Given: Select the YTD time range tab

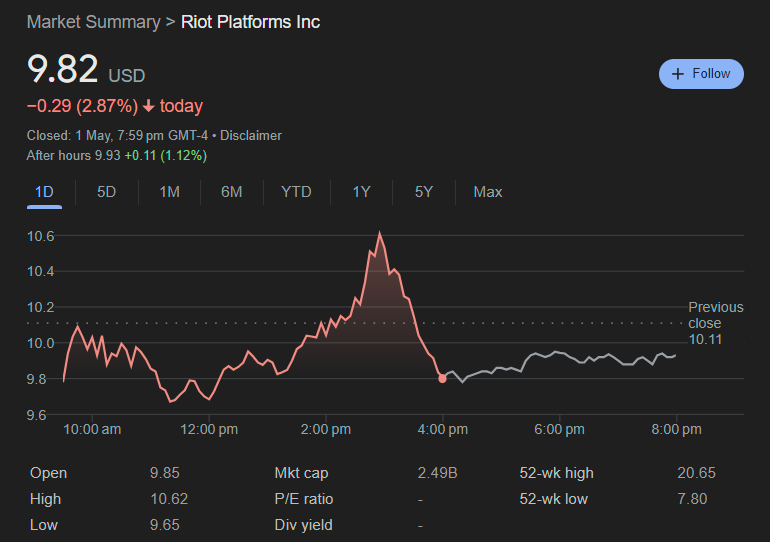Looking at the screenshot, I should pyautogui.click(x=296, y=192).
